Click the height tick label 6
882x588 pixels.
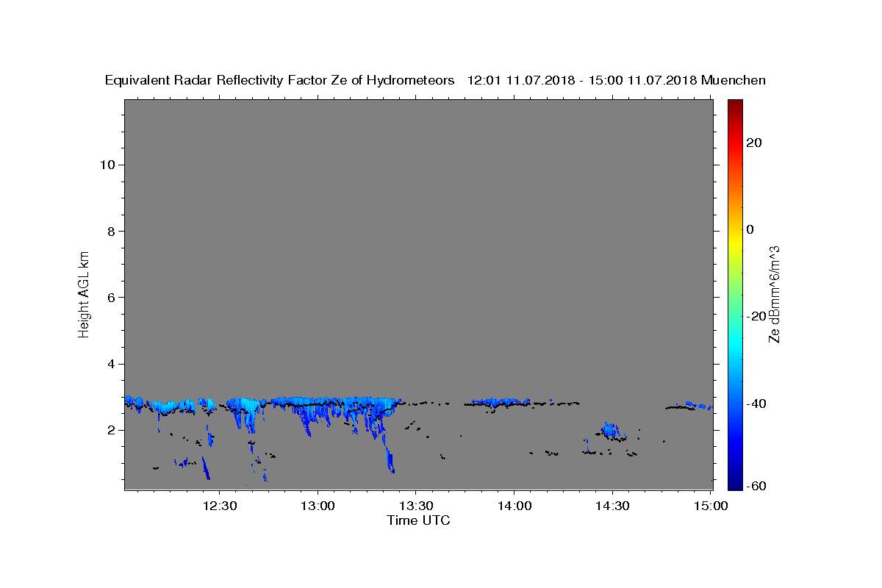click(x=112, y=298)
